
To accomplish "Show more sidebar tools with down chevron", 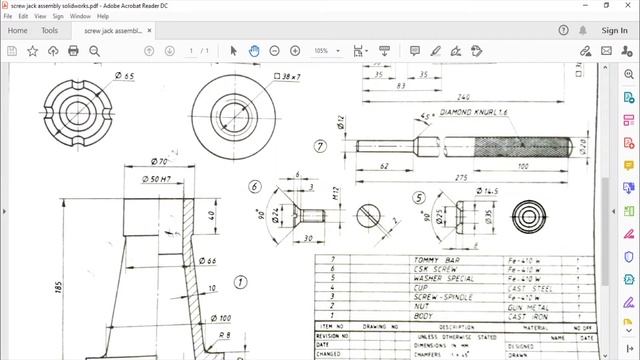I will (x=629, y=331).
